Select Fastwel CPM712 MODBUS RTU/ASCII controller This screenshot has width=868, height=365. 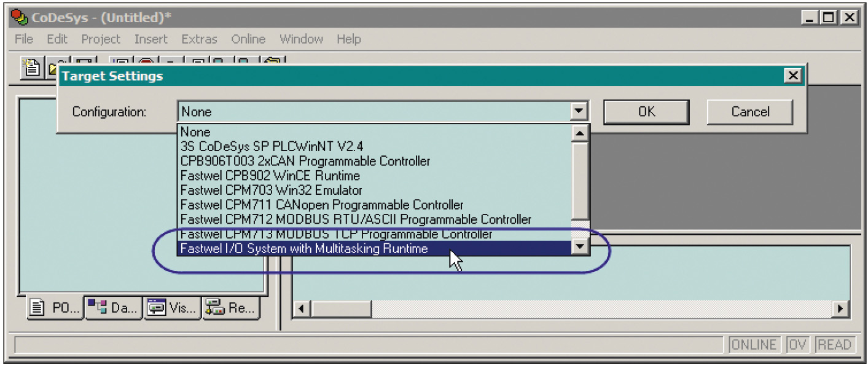[375, 219]
